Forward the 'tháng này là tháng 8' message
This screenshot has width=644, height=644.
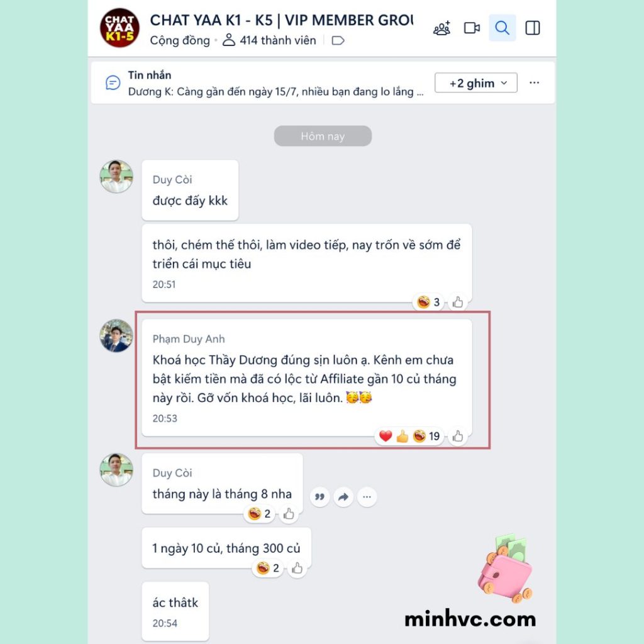coord(343,497)
